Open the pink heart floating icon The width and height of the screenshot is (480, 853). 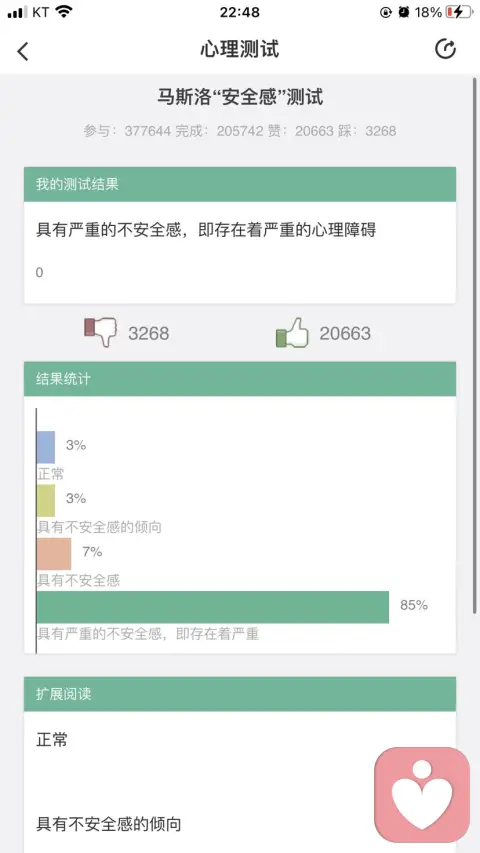tap(422, 794)
